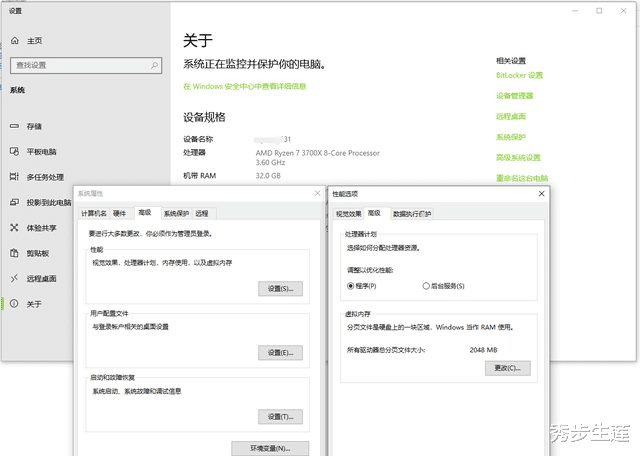Click 设置(S)... button under 性能

click(280, 289)
